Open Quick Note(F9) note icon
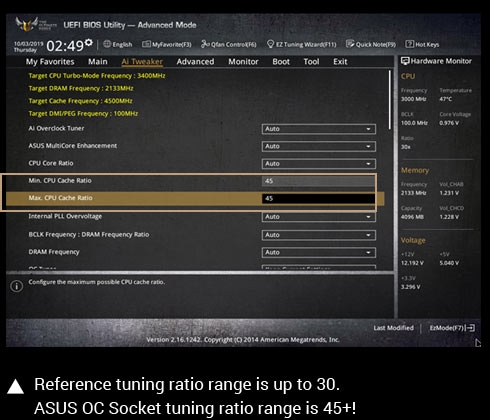490x420 pixels. [x=350, y=44]
